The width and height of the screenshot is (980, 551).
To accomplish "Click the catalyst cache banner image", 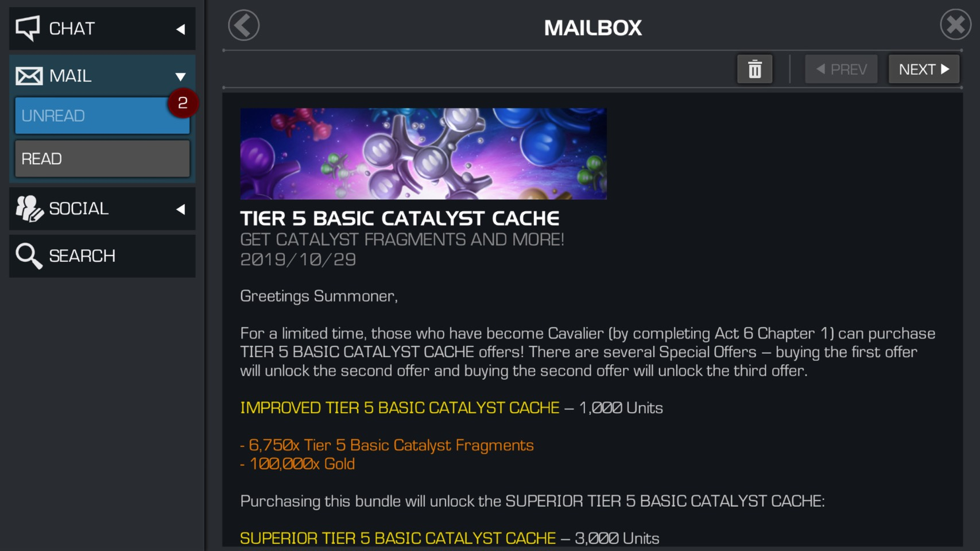I will point(423,154).
